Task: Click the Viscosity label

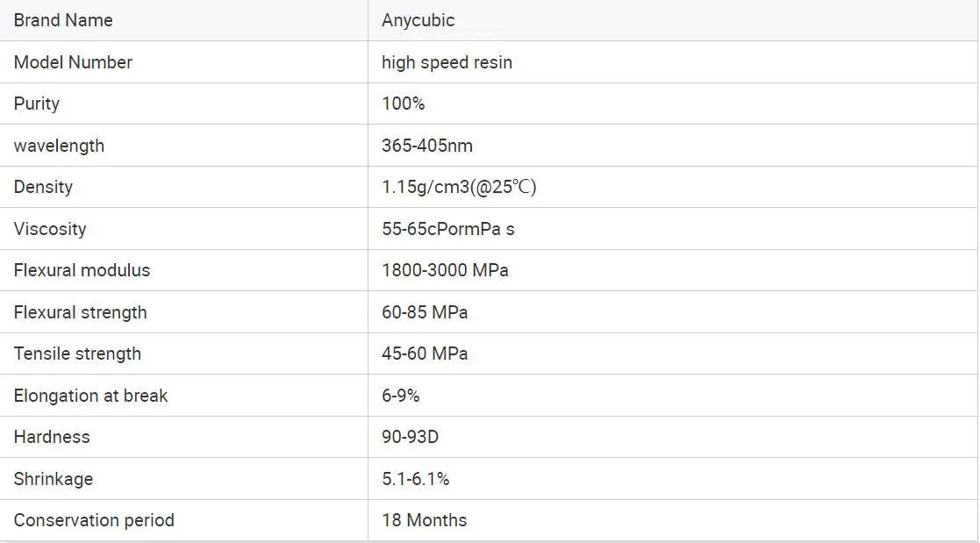Action: tap(50, 229)
